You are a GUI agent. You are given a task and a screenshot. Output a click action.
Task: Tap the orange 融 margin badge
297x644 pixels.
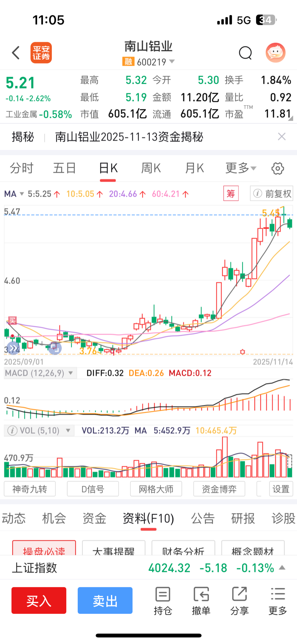128,62
